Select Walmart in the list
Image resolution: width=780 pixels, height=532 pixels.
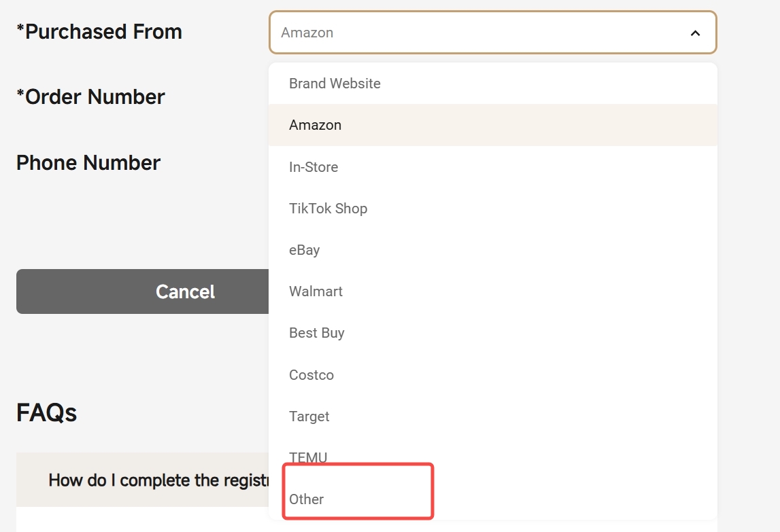492,291
